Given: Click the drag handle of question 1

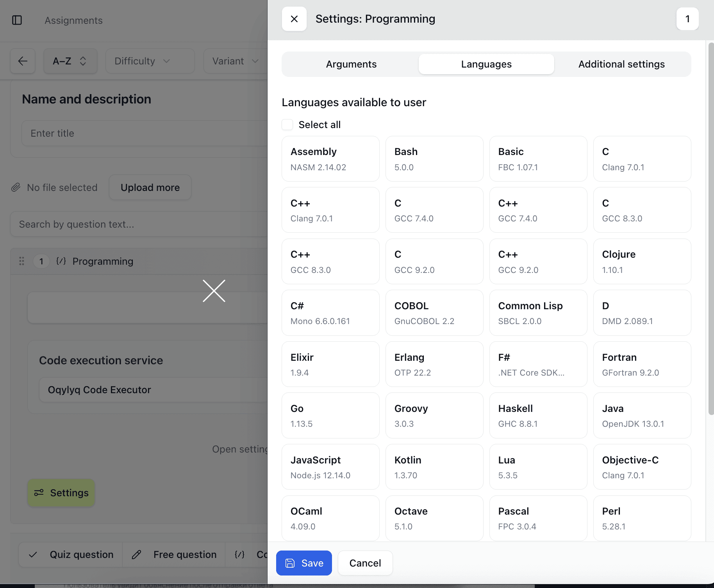Looking at the screenshot, I should click(22, 261).
